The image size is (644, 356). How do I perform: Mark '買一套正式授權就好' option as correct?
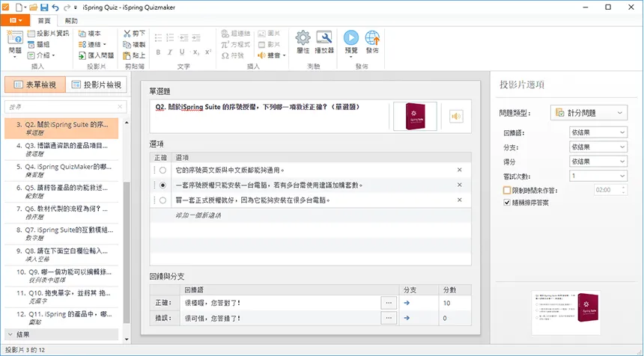tap(162, 200)
